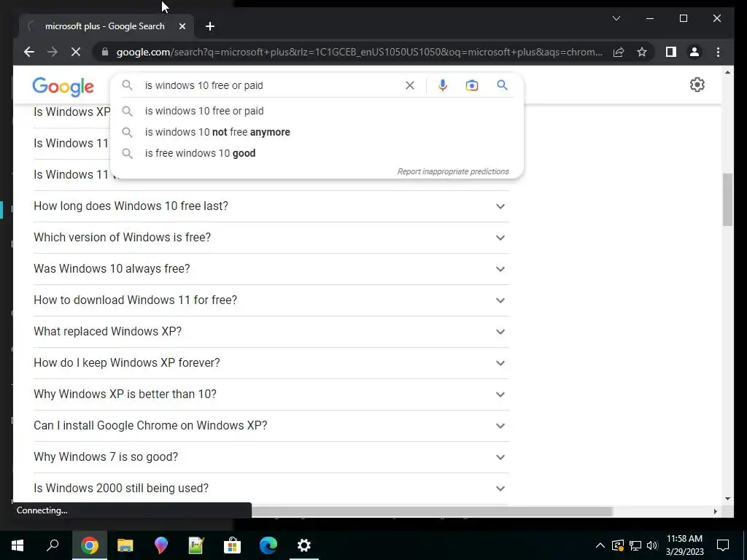Click the scroll down arrow of page
This screenshot has height=560, width=747.
(x=727, y=499)
